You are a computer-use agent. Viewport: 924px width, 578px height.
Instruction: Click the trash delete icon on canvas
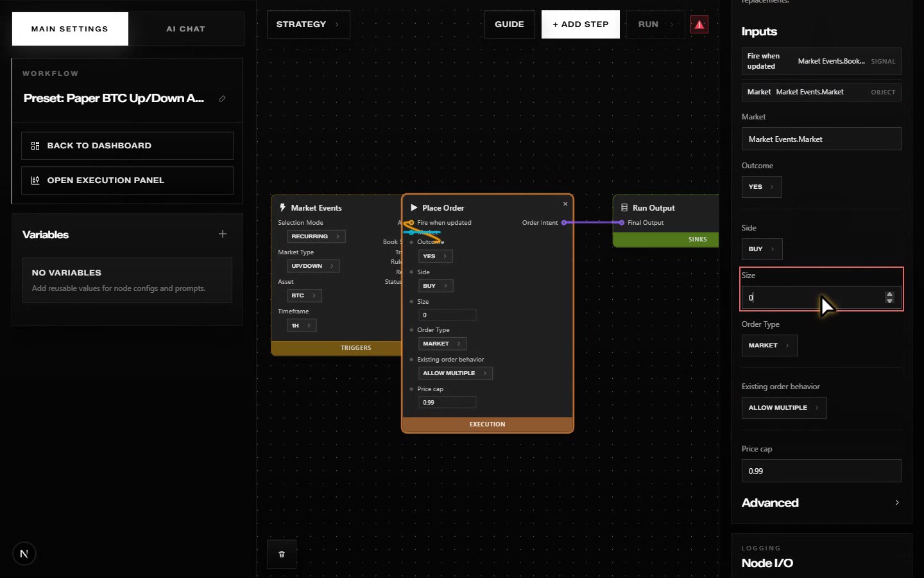point(282,554)
